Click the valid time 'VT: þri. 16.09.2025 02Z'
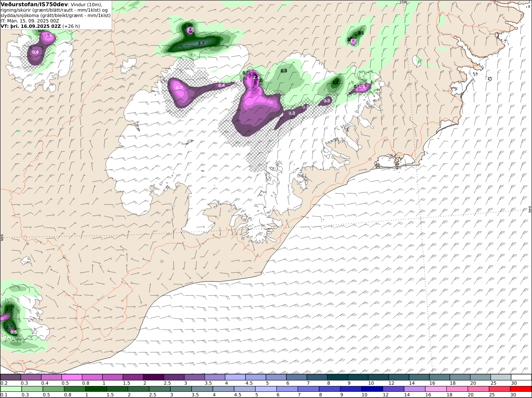 (31, 26)
